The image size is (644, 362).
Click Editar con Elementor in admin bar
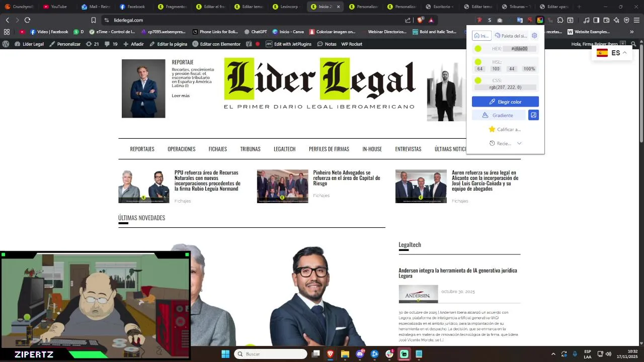tap(216, 44)
